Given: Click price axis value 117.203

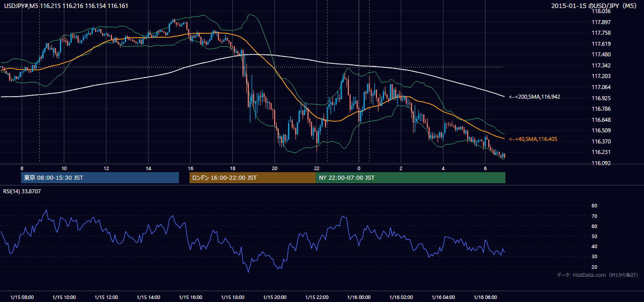Looking at the screenshot, I should [601, 76].
